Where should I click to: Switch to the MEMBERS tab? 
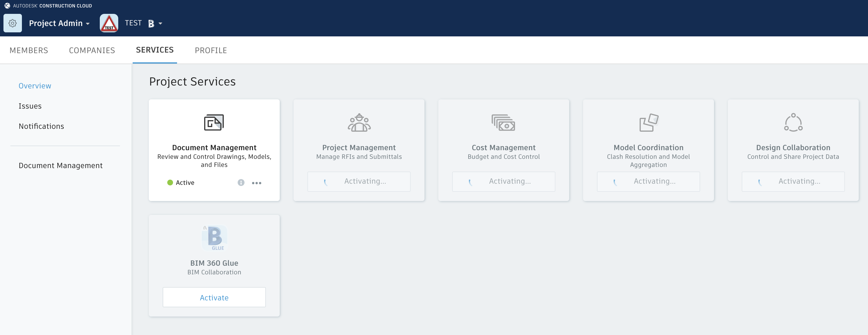29,50
